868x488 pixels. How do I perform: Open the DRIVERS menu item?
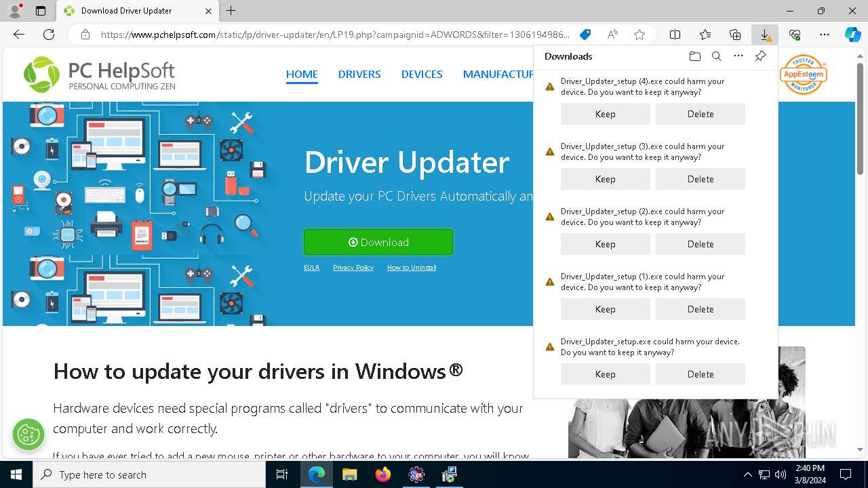[x=359, y=75]
